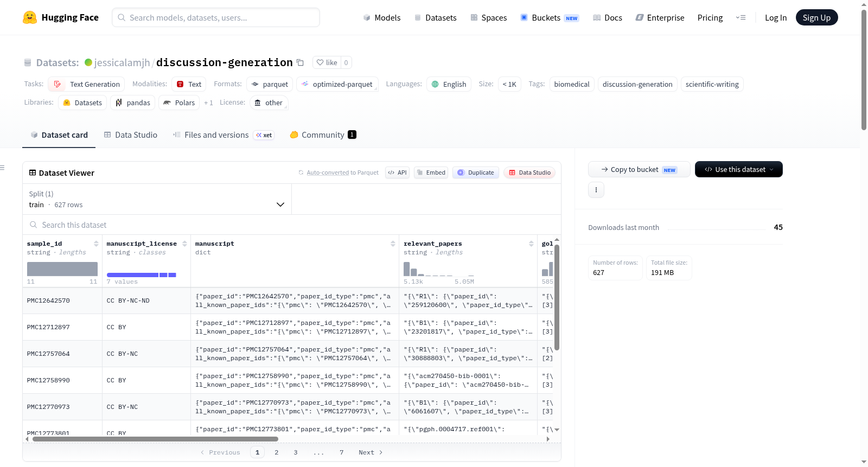This screenshot has width=868, height=467.
Task: Click the Polars library tag
Action: [179, 103]
